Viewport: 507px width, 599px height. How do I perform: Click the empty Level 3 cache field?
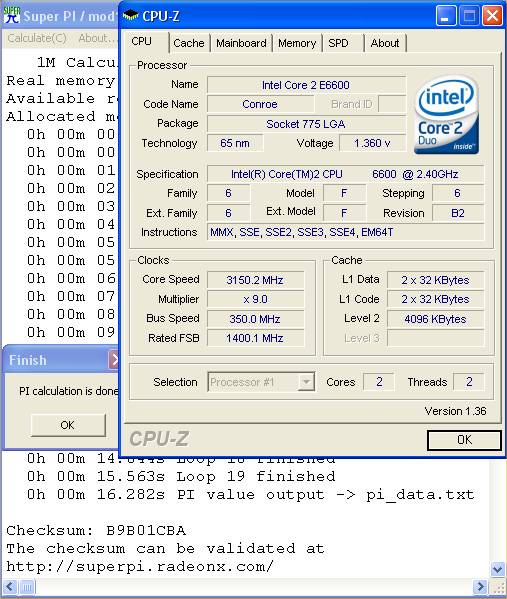pos(435,338)
